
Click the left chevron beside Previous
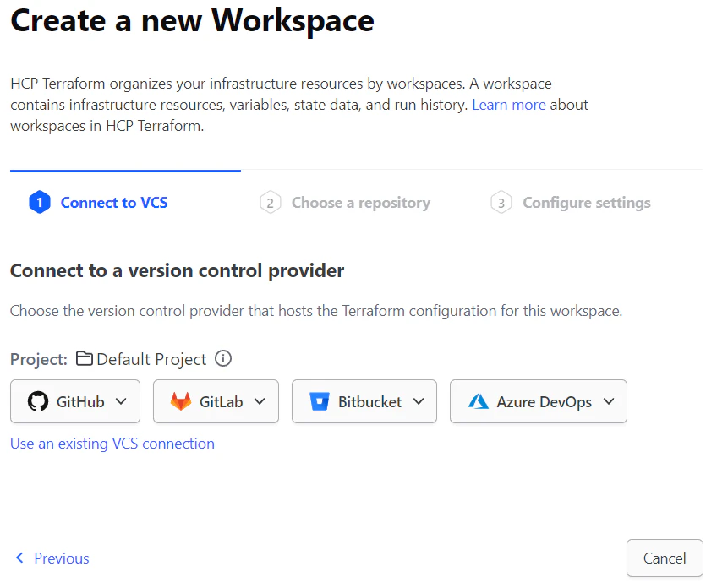pyautogui.click(x=19, y=558)
